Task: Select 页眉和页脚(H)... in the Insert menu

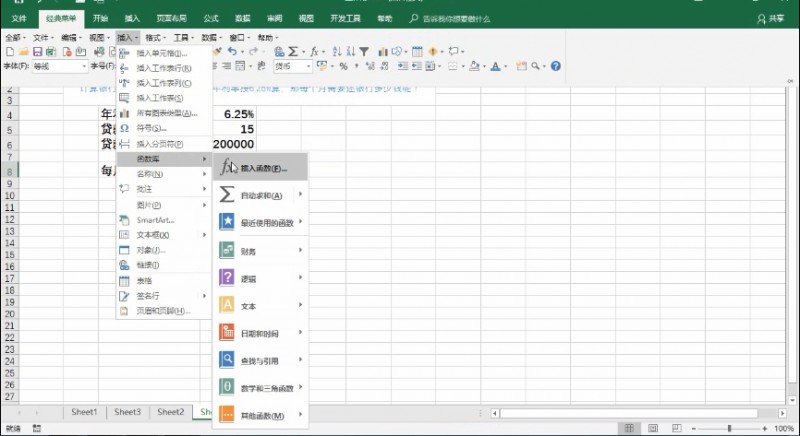Action: [164, 311]
